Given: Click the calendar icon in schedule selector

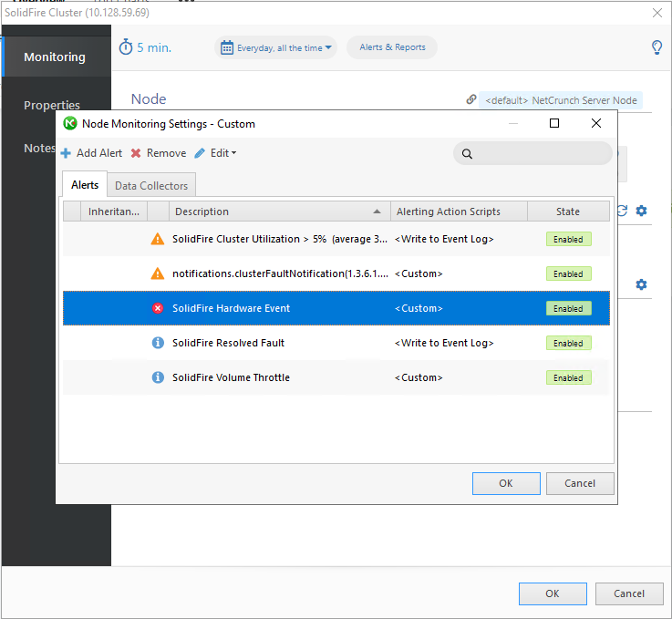Looking at the screenshot, I should pyautogui.click(x=227, y=47).
